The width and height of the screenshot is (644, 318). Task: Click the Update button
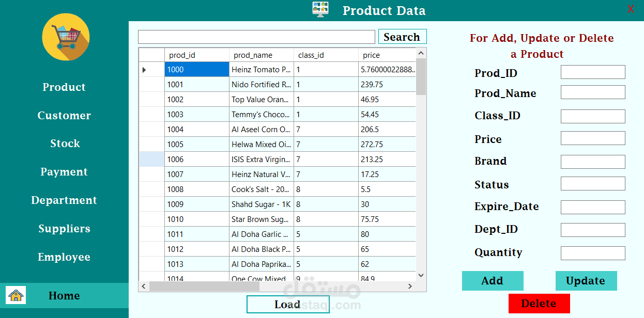(x=586, y=281)
